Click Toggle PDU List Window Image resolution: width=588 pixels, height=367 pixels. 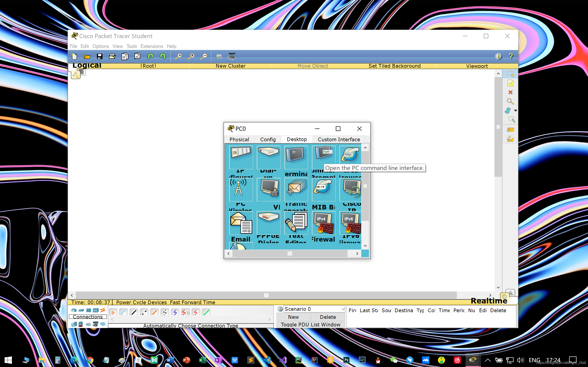click(x=310, y=325)
